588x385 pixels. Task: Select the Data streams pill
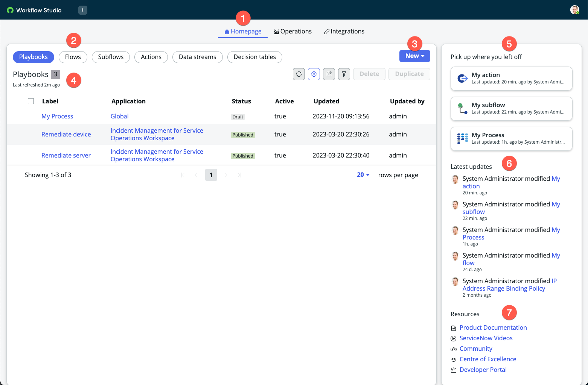198,57
